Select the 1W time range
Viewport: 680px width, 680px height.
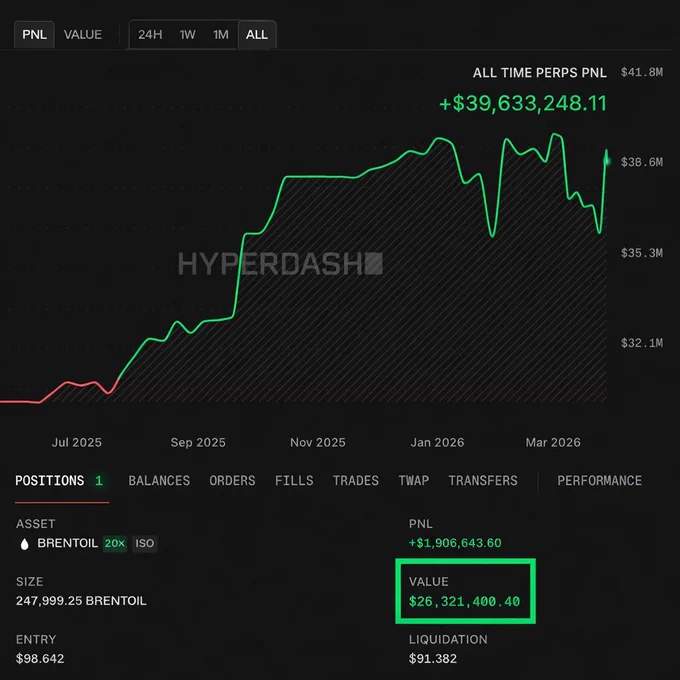click(187, 34)
